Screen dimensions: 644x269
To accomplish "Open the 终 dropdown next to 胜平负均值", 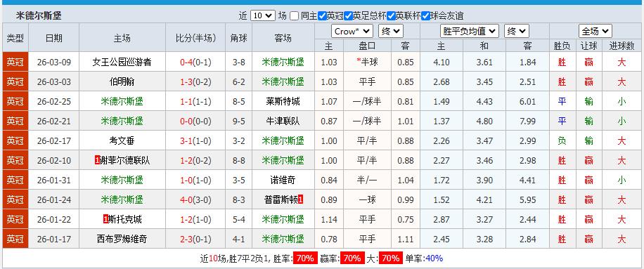I will click(x=517, y=31).
